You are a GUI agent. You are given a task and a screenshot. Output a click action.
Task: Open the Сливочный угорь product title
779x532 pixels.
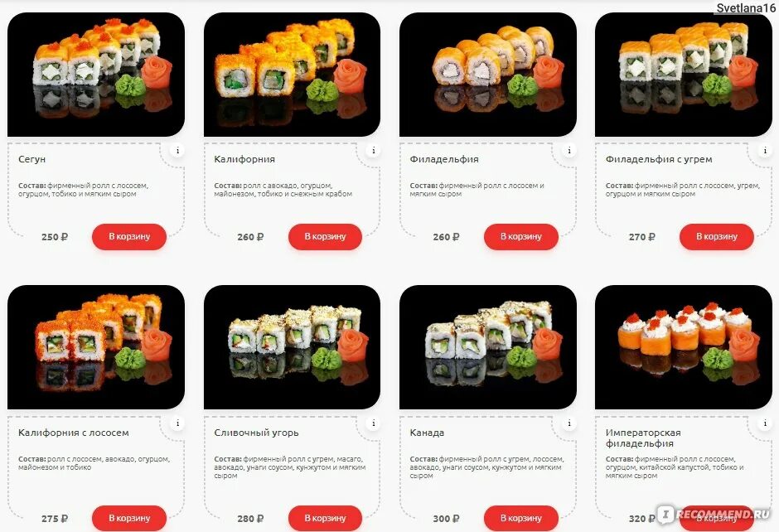point(256,433)
